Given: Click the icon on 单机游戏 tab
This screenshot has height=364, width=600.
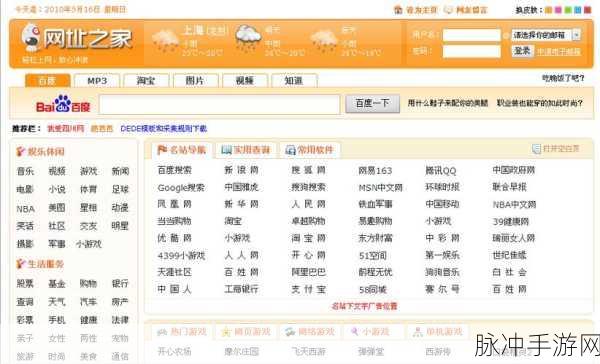Looking at the screenshot, I should [418, 332].
